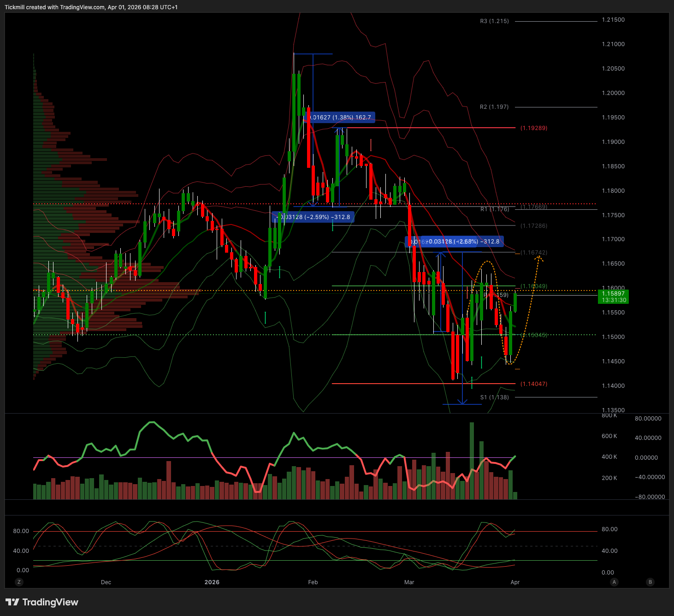Click the Apr label on time axis
The image size is (674, 616).
(515, 582)
